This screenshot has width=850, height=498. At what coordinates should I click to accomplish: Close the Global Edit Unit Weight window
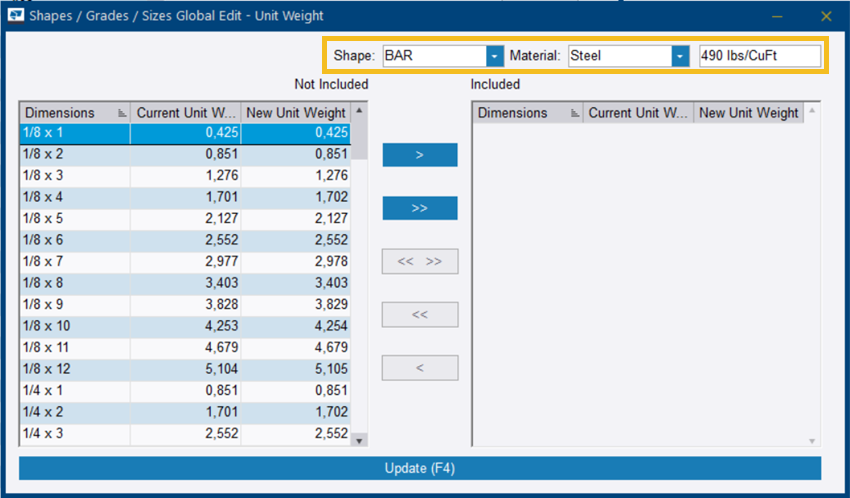coord(826,16)
